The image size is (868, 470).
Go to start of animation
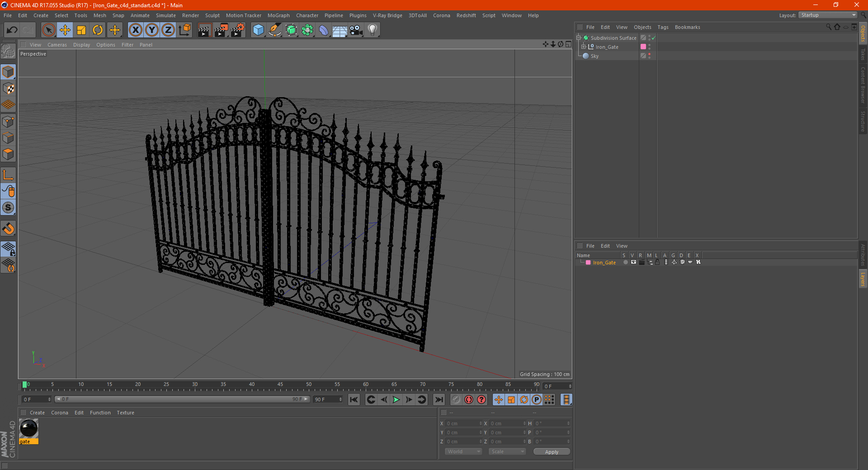pos(354,399)
